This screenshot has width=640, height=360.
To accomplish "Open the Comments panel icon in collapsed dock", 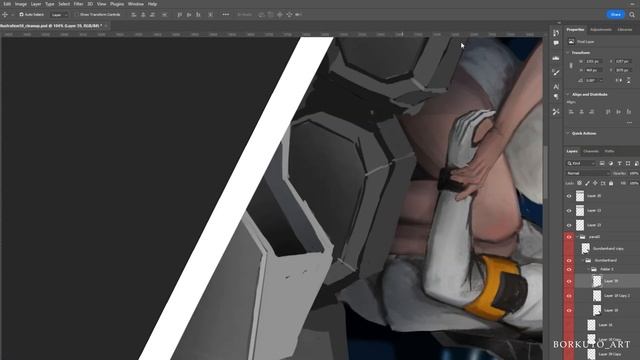I will pyautogui.click(x=556, y=43).
